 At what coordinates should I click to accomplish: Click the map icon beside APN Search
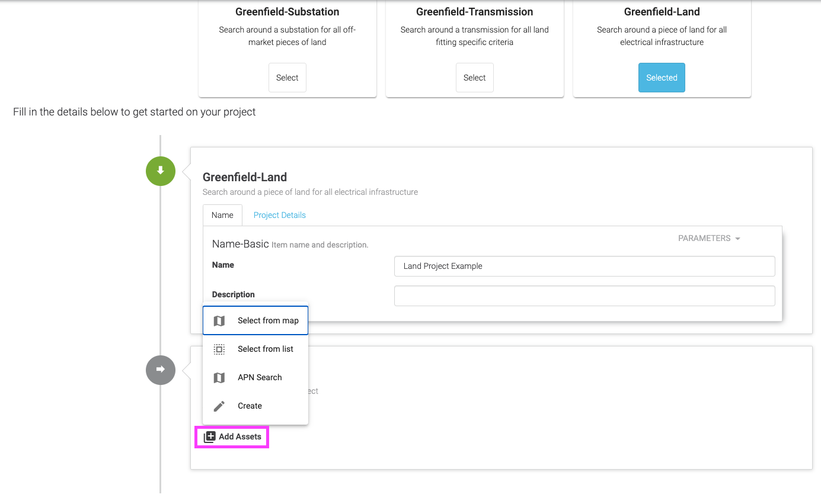coord(219,378)
